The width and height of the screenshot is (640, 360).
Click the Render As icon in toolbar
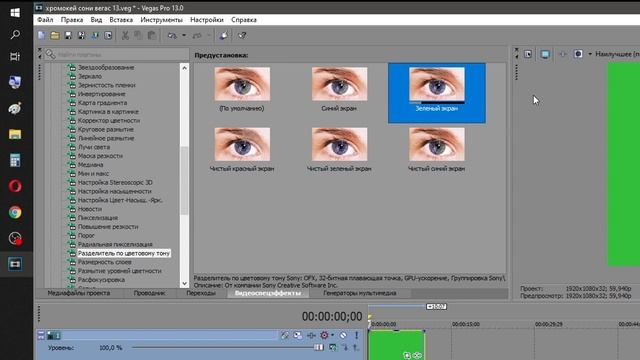point(95,36)
